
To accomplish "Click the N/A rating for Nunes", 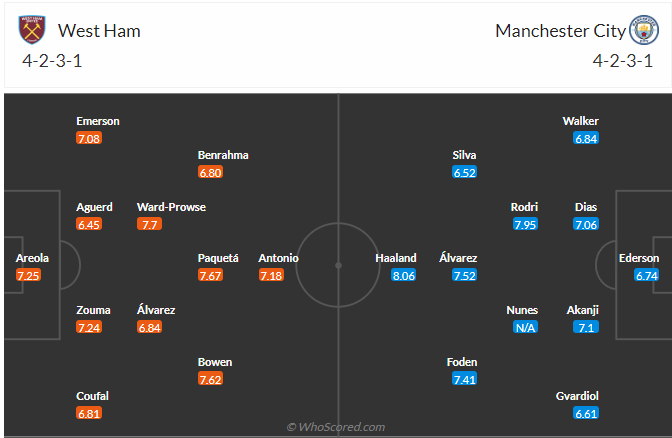I will point(525,327).
